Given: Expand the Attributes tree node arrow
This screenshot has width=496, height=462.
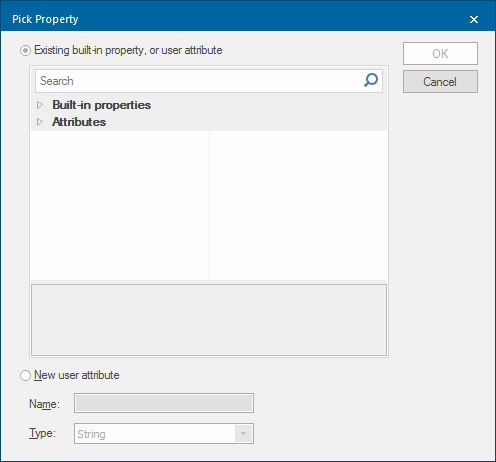Looking at the screenshot, I should 40,122.
